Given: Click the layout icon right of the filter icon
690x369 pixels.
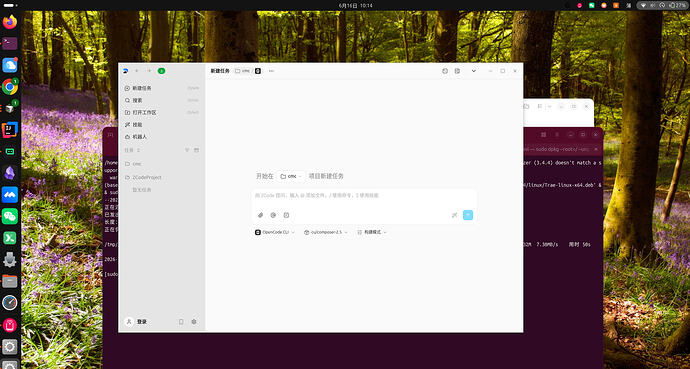Looking at the screenshot, I should pos(196,150).
